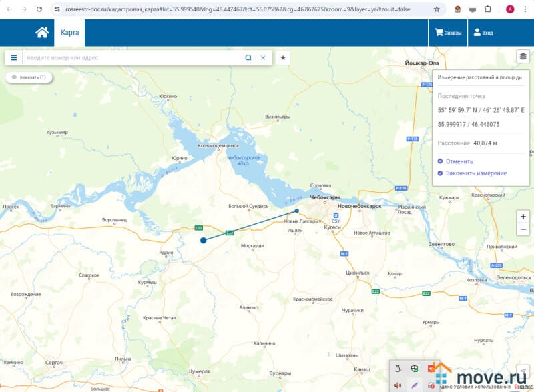Zoom in the map with plus button
This screenshot has width=534, height=392.
pyautogui.click(x=523, y=217)
